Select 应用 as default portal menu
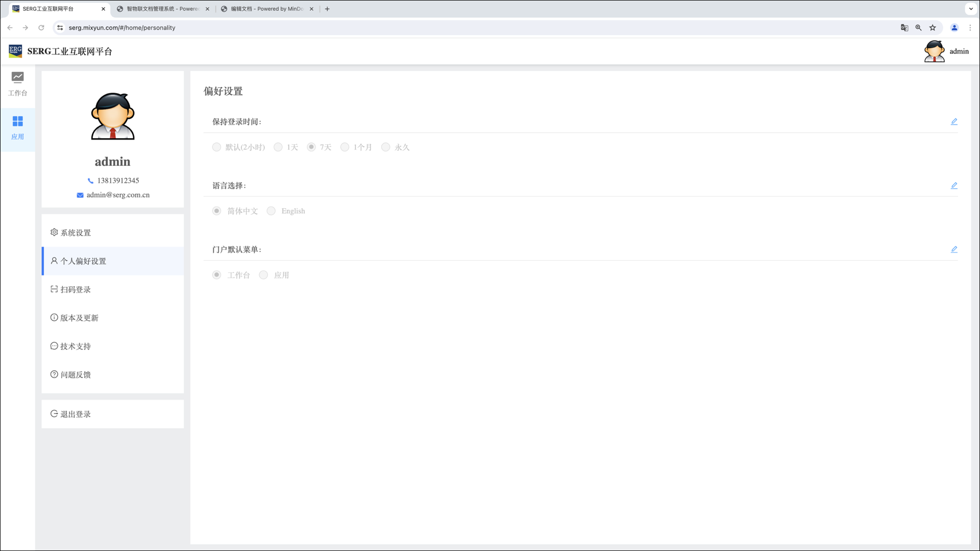Image resolution: width=980 pixels, height=551 pixels. 263,275
